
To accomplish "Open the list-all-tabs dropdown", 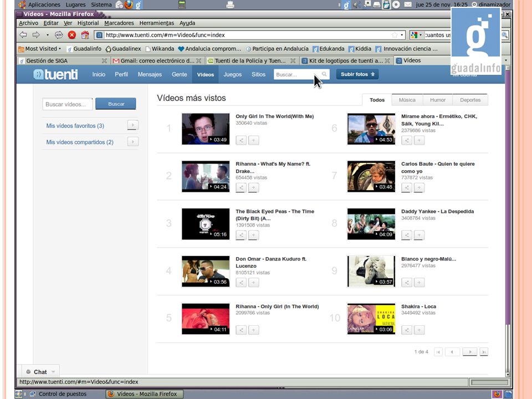I will coord(506,60).
